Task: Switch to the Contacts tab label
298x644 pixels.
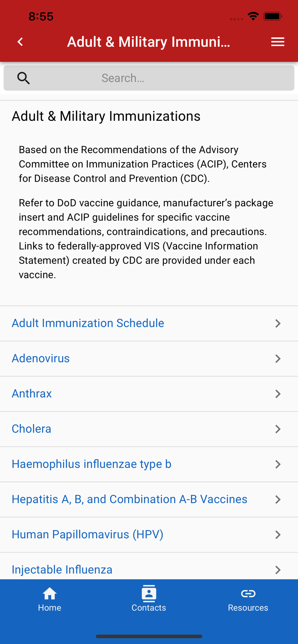Action: (149, 608)
